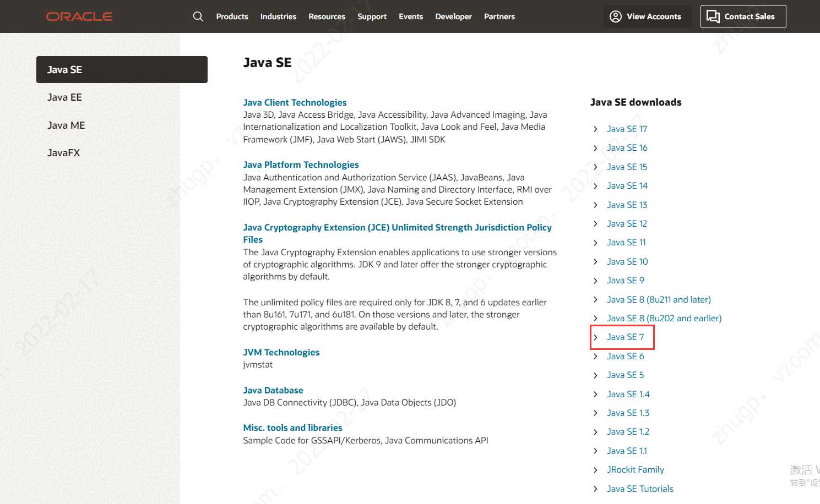The height and width of the screenshot is (504, 820).
Task: Open the Java SE 12 download link
Action: tap(627, 223)
